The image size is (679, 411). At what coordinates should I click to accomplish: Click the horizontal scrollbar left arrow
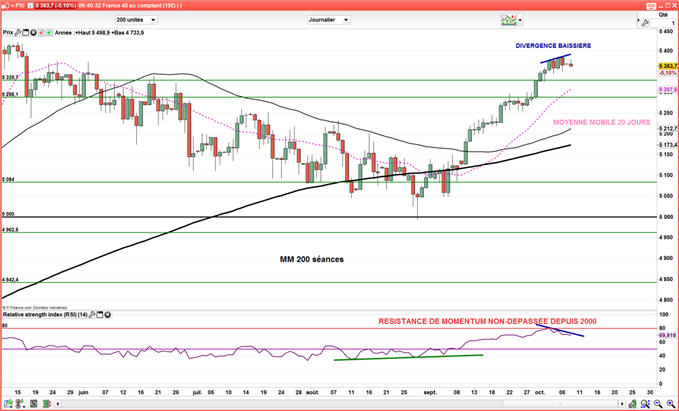57,404
